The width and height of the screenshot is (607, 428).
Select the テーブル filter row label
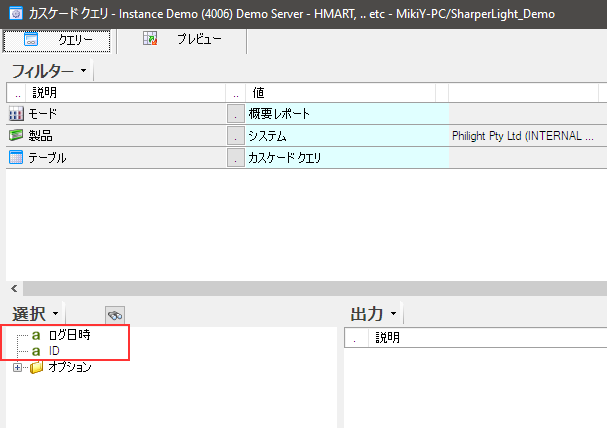(47, 158)
